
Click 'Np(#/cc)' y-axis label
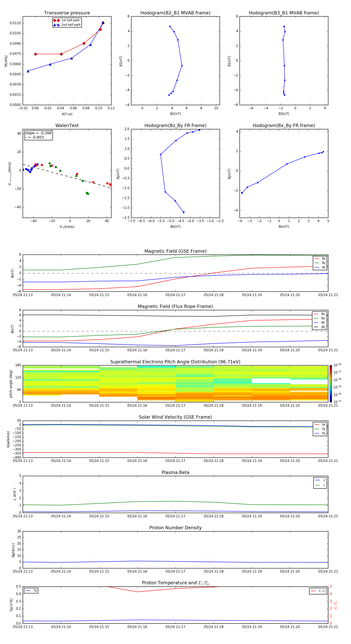click(13, 550)
